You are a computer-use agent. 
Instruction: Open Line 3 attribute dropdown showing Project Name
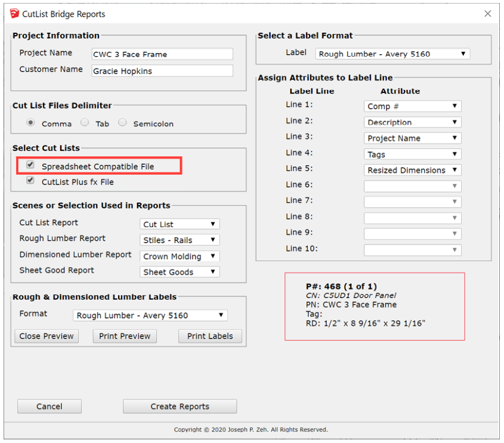coord(412,138)
